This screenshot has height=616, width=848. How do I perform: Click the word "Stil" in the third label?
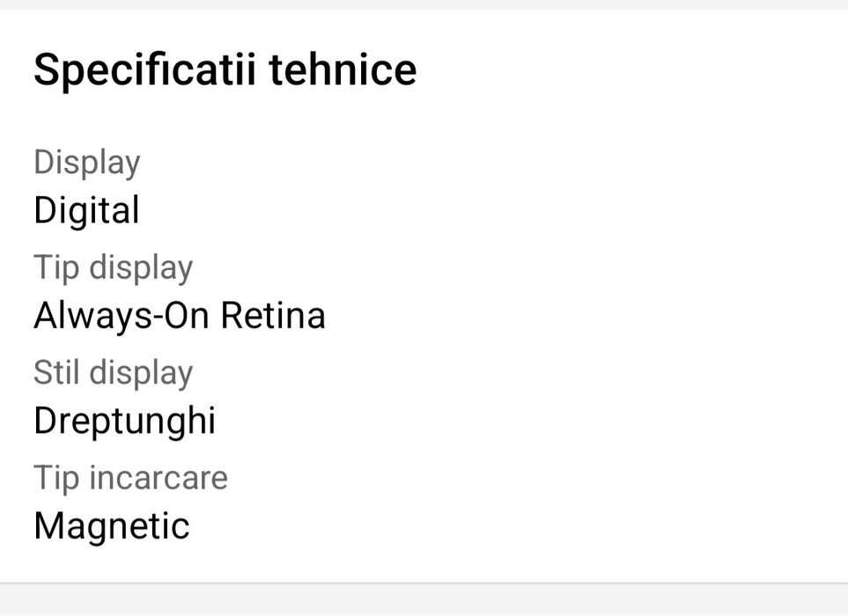tap(55, 372)
